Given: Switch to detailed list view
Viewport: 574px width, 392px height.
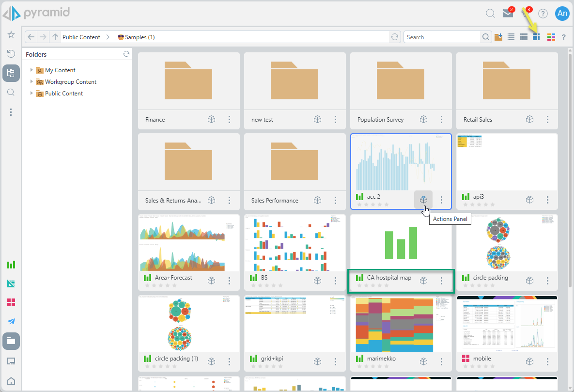Looking at the screenshot, I should click(x=524, y=37).
